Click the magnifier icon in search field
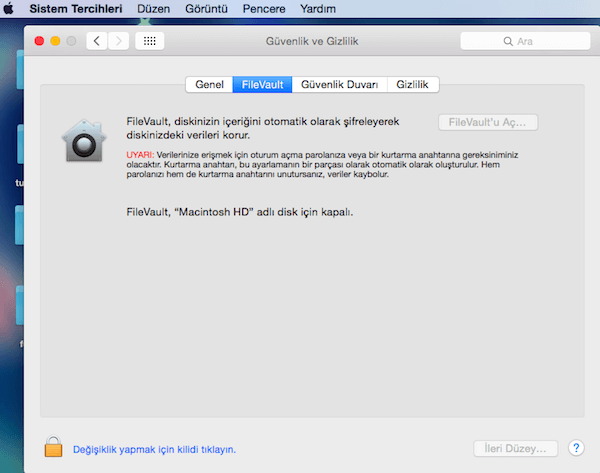The image size is (600, 473). pyautogui.click(x=508, y=41)
